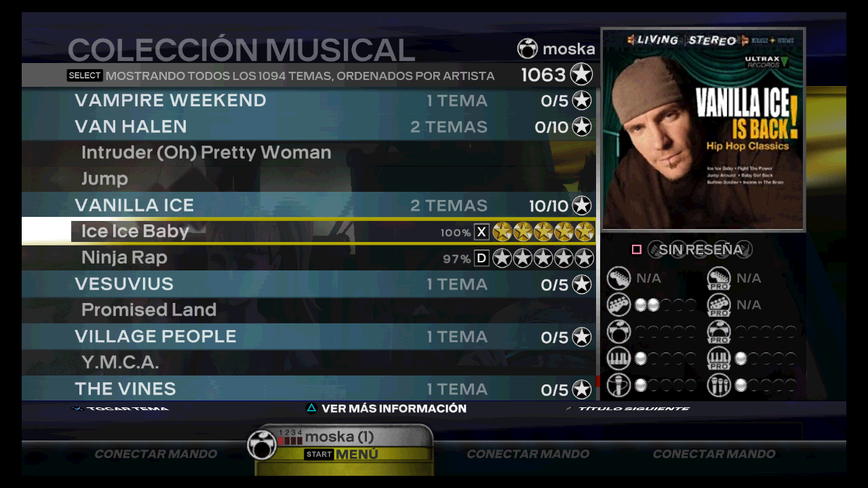
Task: Open the START MENÚ button
Action: (x=341, y=454)
